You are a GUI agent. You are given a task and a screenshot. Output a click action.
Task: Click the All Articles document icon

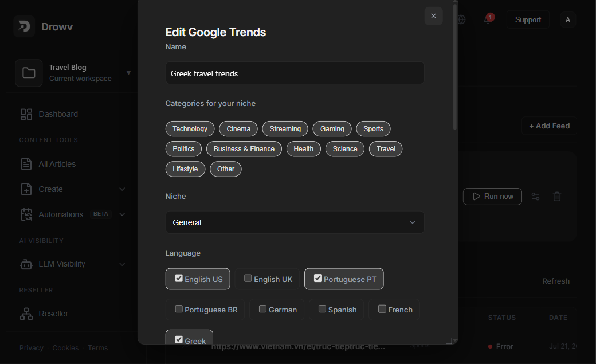[x=26, y=164]
